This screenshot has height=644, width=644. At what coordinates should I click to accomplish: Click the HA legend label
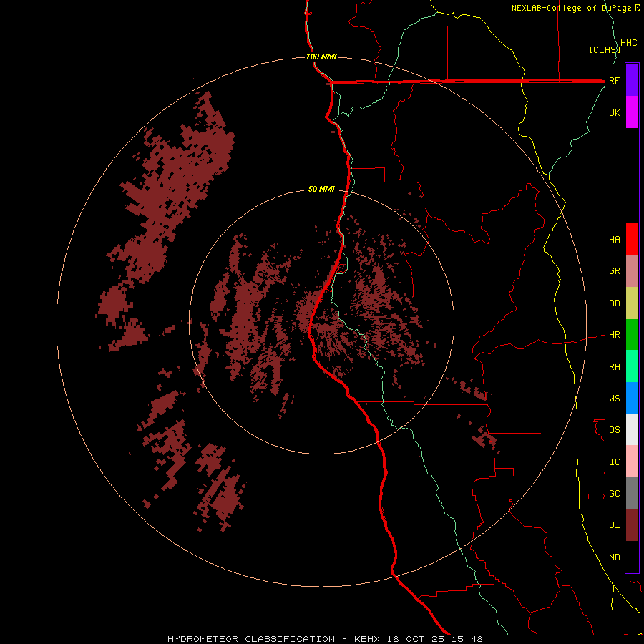(615, 239)
